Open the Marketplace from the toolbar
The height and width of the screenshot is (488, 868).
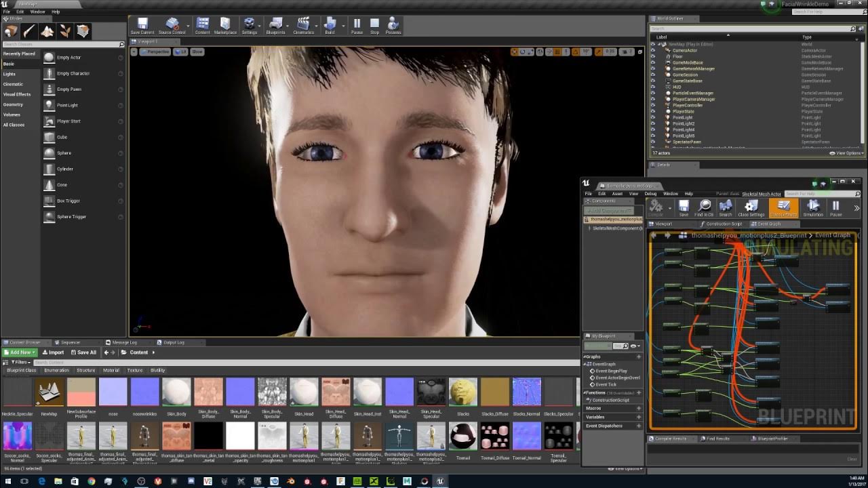tap(225, 26)
